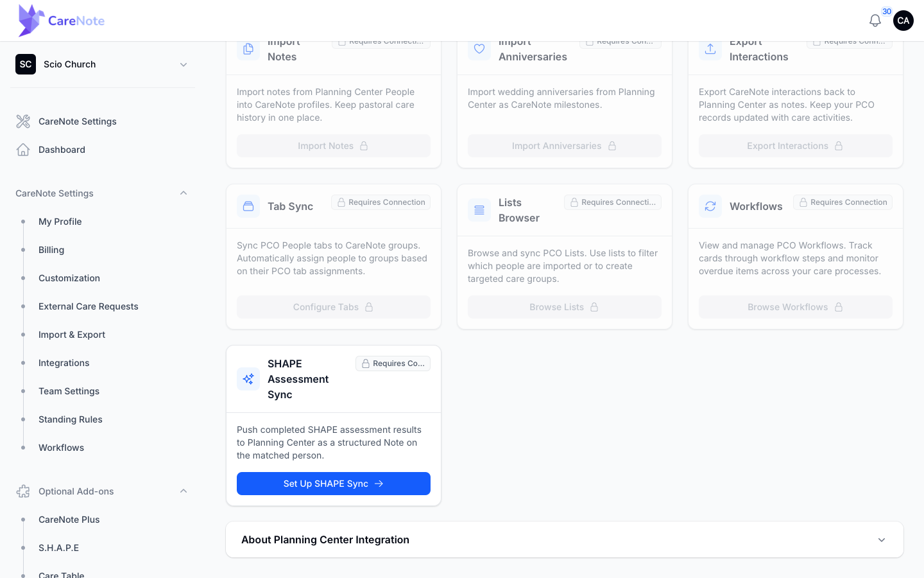This screenshot has height=578, width=924.
Task: Navigate to Integrations
Action: click(64, 363)
